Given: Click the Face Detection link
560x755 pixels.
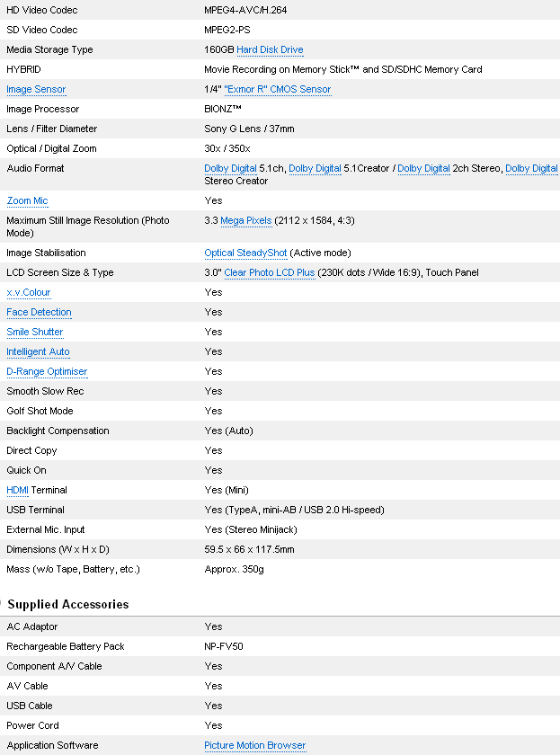Looking at the screenshot, I should (39, 312).
